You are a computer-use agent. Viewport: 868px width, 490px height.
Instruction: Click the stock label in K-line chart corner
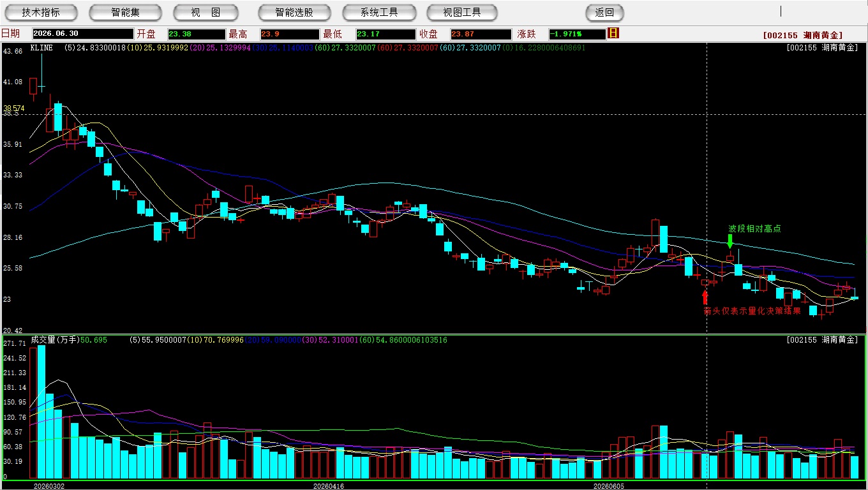pos(823,48)
